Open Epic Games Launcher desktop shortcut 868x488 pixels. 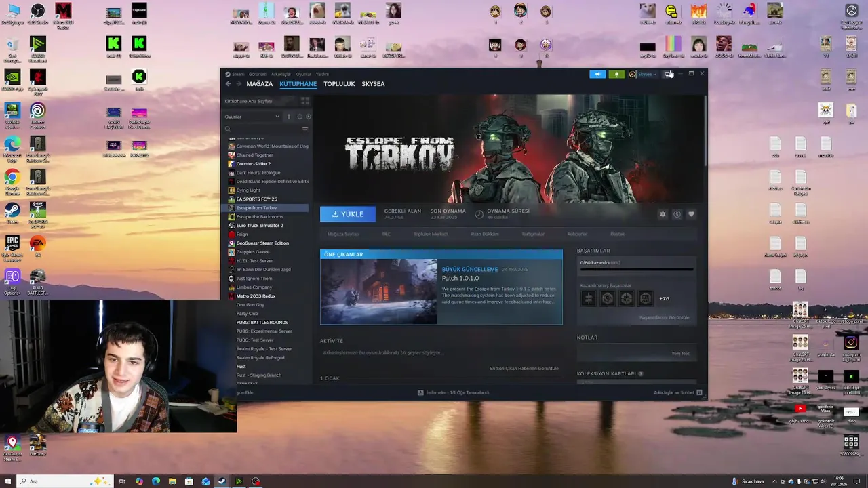pyautogui.click(x=12, y=247)
